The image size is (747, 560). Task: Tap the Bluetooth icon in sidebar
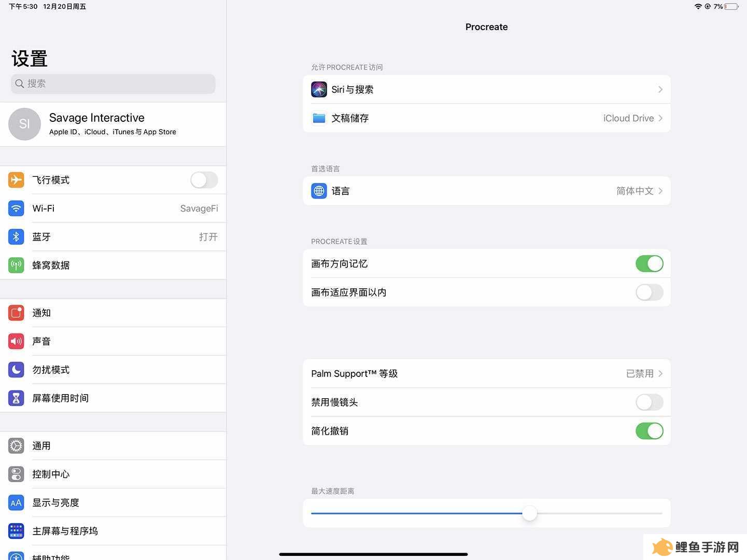(x=16, y=237)
